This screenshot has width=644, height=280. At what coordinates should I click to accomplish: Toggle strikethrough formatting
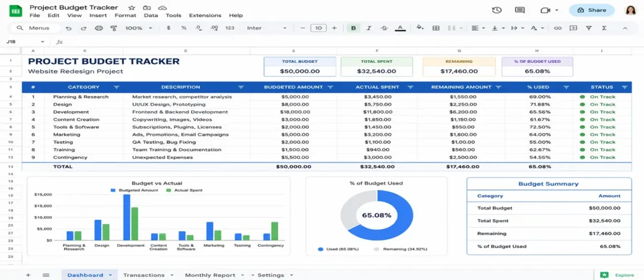click(384, 28)
